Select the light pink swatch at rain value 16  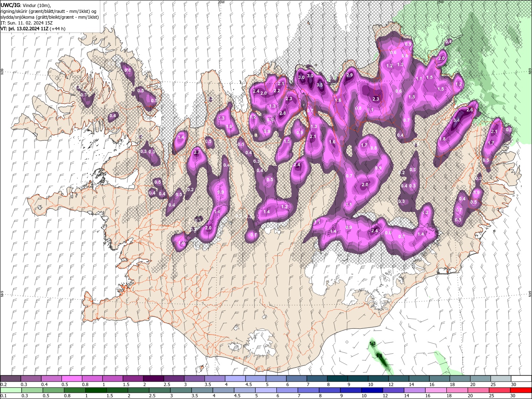[435, 390]
